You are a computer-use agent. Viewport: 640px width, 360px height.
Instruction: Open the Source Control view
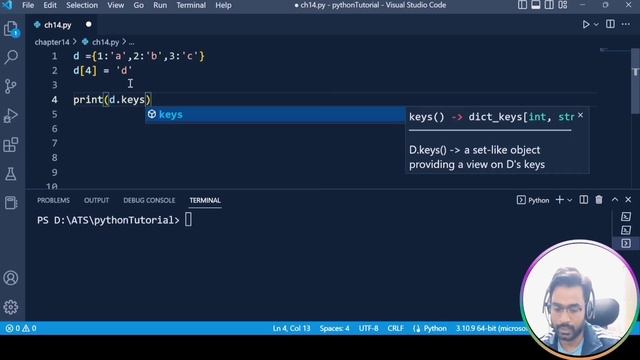pyautogui.click(x=11, y=86)
